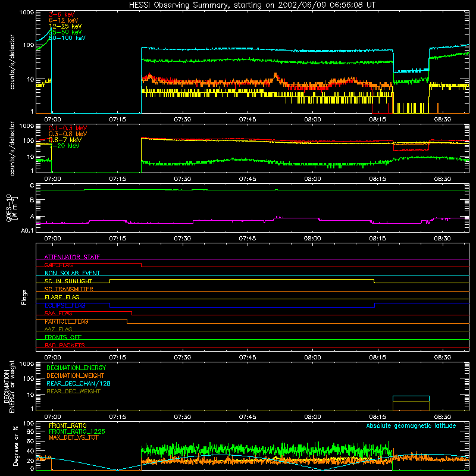Click the HESSI Observing Summary title

252,5
